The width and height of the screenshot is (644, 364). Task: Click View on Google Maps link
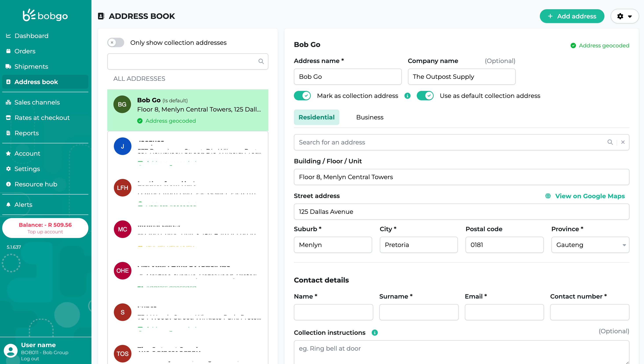590,196
